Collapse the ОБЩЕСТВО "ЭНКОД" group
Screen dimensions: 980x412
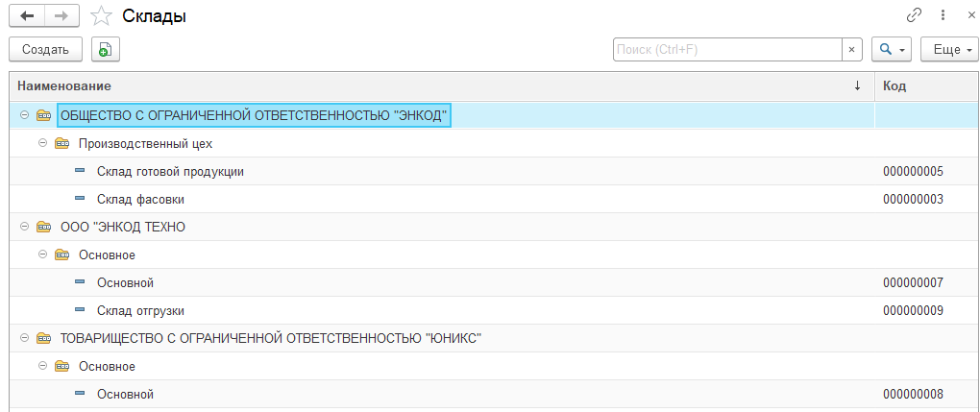(x=24, y=116)
